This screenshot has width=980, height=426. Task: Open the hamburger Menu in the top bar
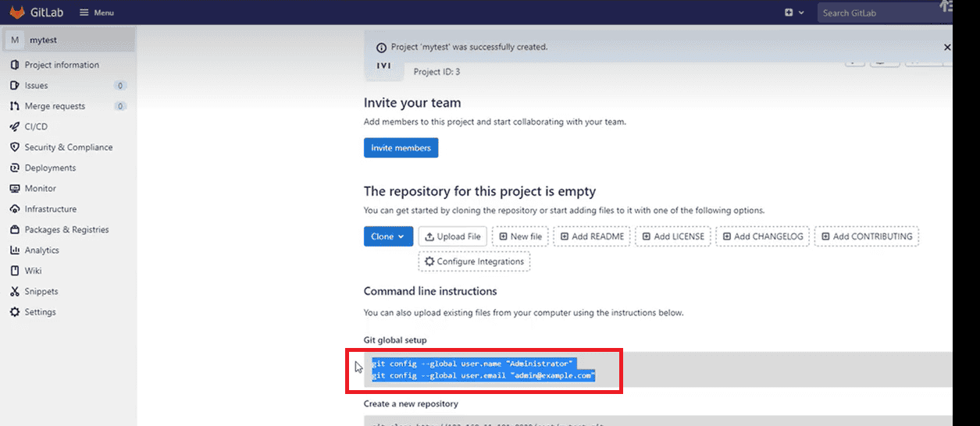(x=97, y=13)
